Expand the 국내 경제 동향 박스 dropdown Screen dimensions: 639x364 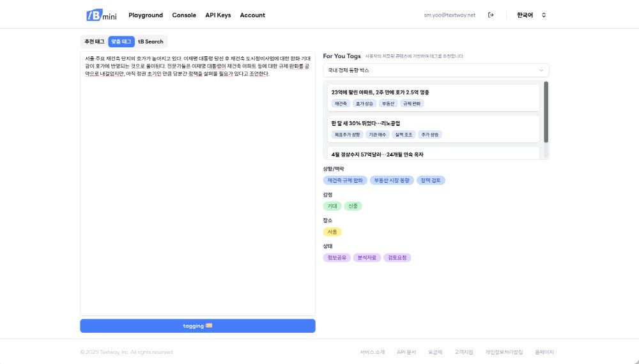click(436, 70)
